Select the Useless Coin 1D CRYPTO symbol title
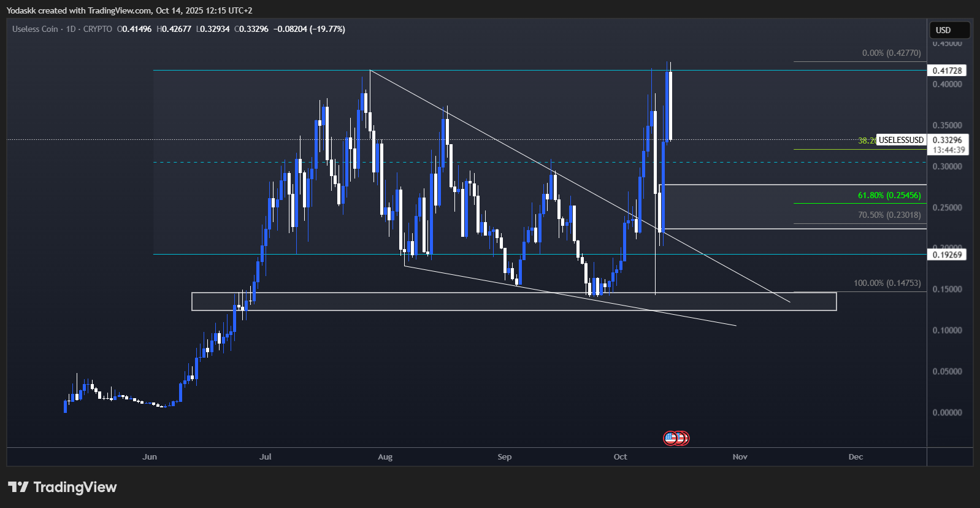 click(62, 29)
